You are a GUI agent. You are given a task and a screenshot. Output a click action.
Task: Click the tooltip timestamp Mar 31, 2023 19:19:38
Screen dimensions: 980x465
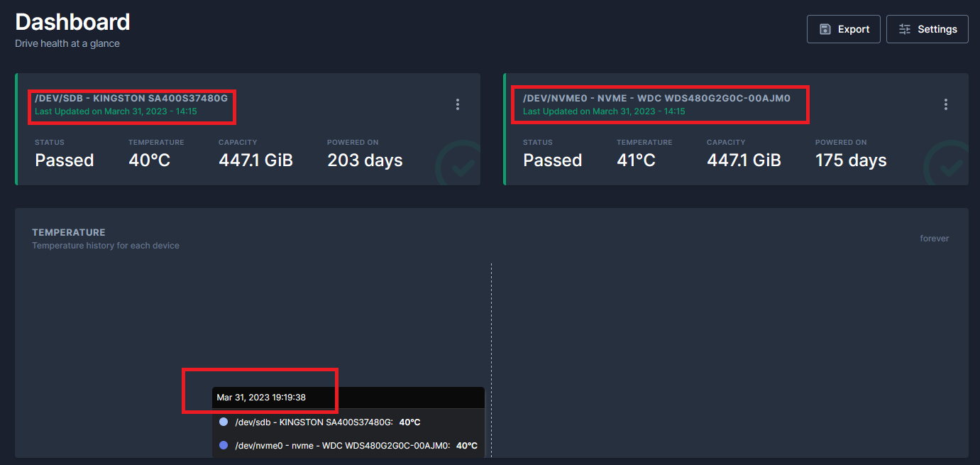pyautogui.click(x=261, y=397)
